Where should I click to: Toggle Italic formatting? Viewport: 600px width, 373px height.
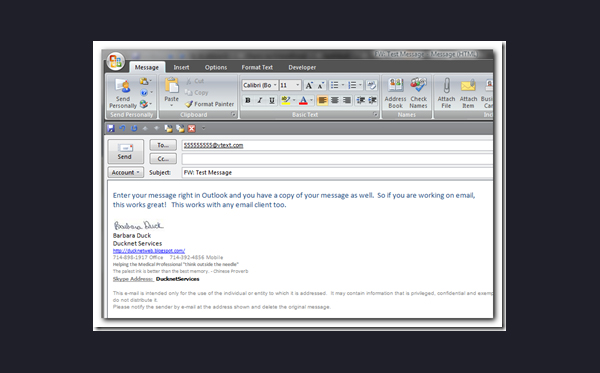click(259, 100)
